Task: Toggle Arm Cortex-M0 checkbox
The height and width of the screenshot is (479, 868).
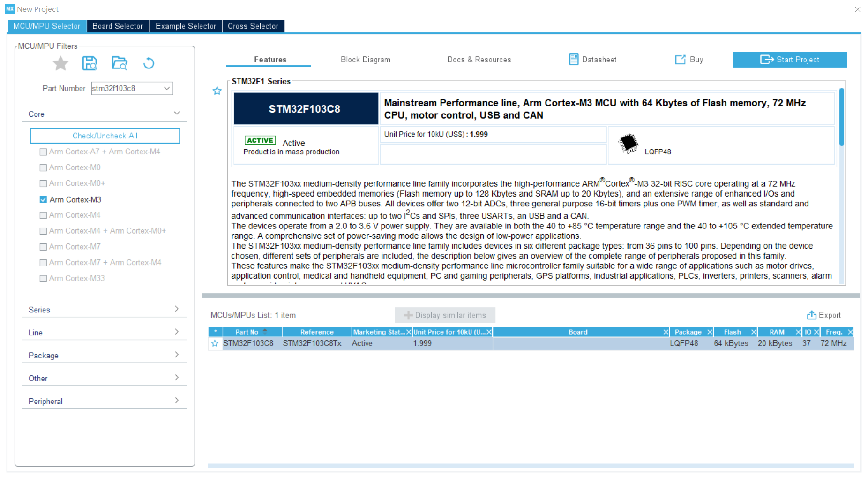Action: pos(43,168)
